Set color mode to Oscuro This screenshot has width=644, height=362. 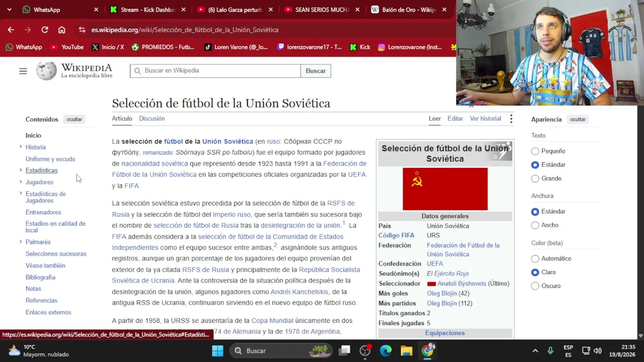(x=535, y=286)
